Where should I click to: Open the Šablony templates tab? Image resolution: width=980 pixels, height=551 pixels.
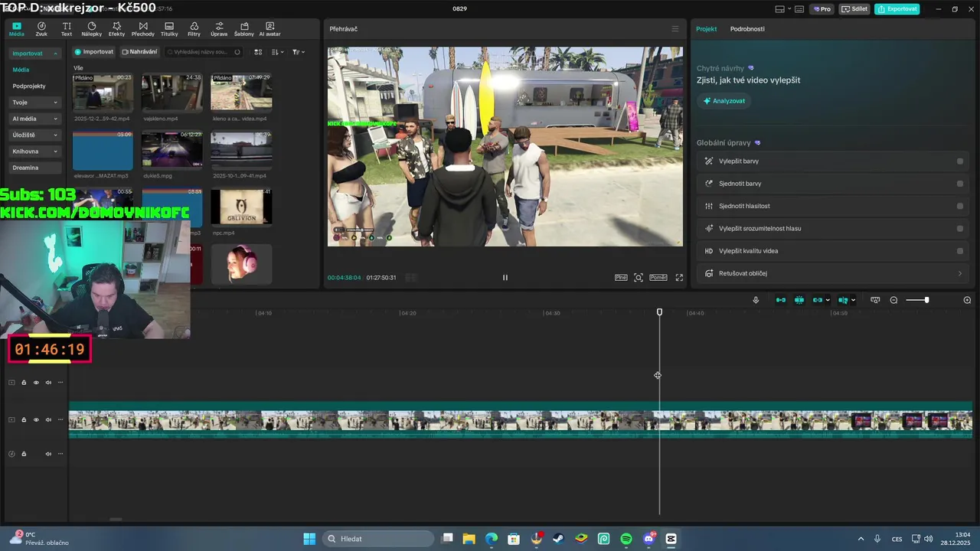243,29
